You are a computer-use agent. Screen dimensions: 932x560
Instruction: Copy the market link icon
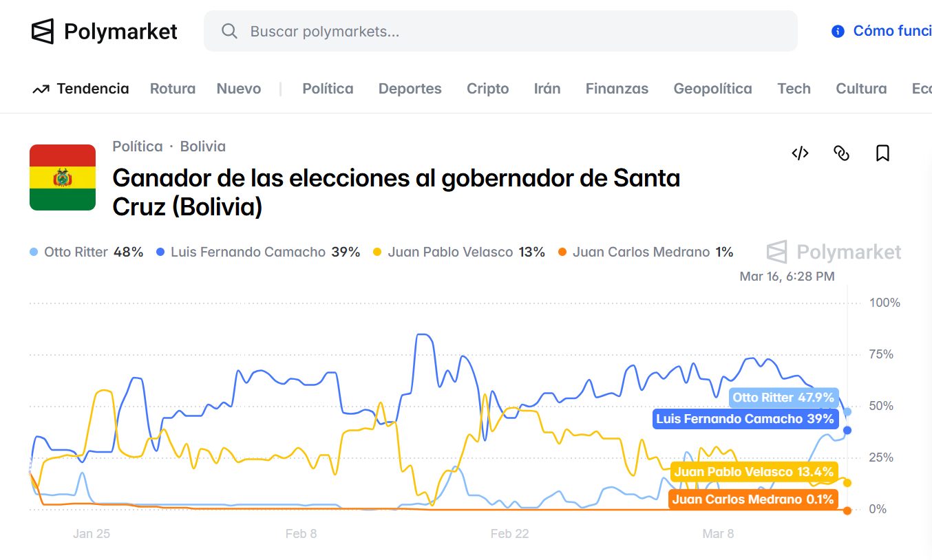click(841, 153)
